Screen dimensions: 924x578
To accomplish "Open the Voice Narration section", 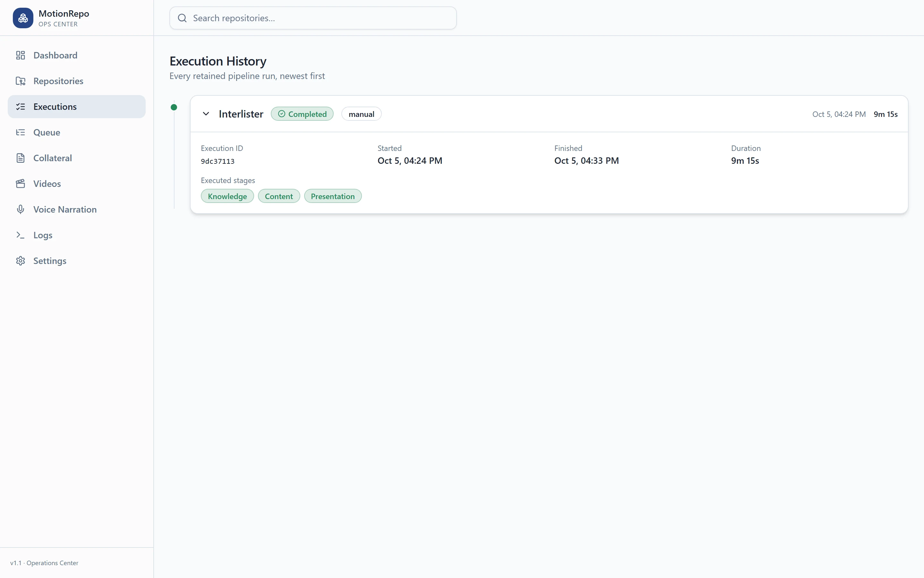I will click(x=76, y=209).
